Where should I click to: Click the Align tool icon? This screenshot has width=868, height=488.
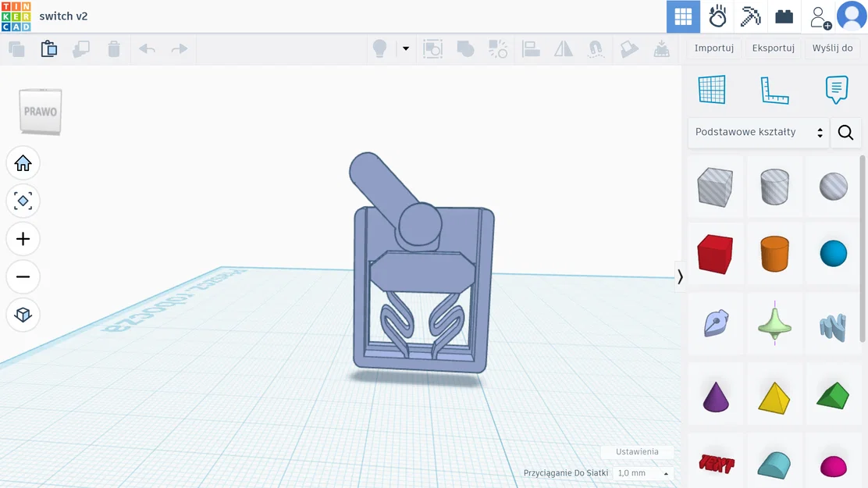[531, 48]
